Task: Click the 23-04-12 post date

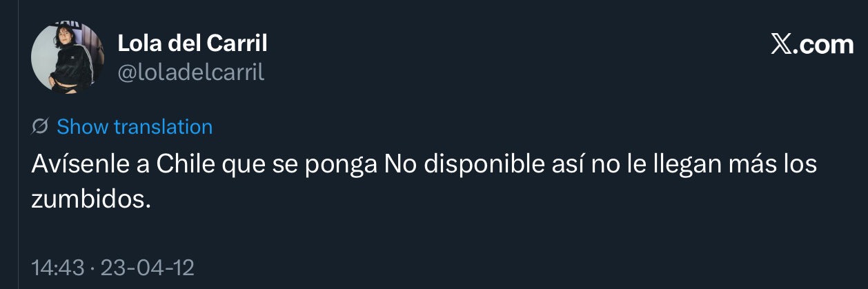Action: (148, 267)
